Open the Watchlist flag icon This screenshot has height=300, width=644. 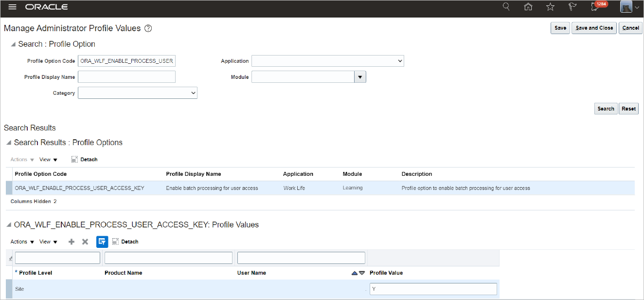[572, 7]
